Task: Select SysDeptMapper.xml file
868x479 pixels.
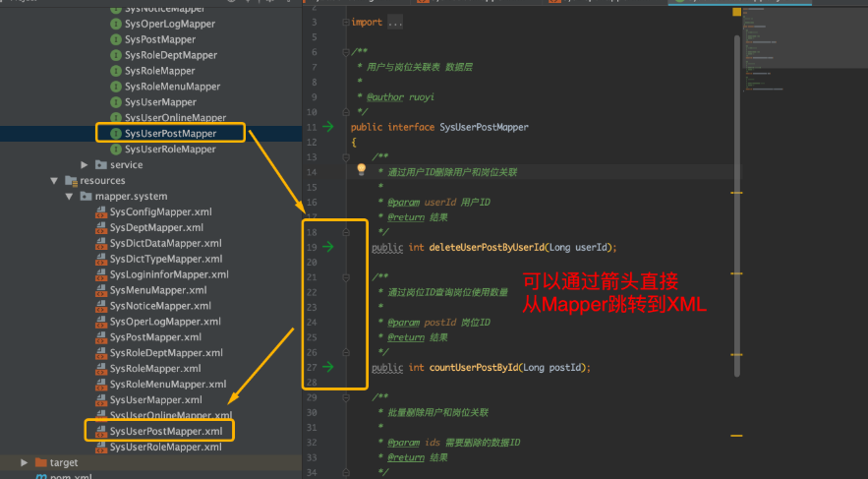Action: pyautogui.click(x=156, y=227)
